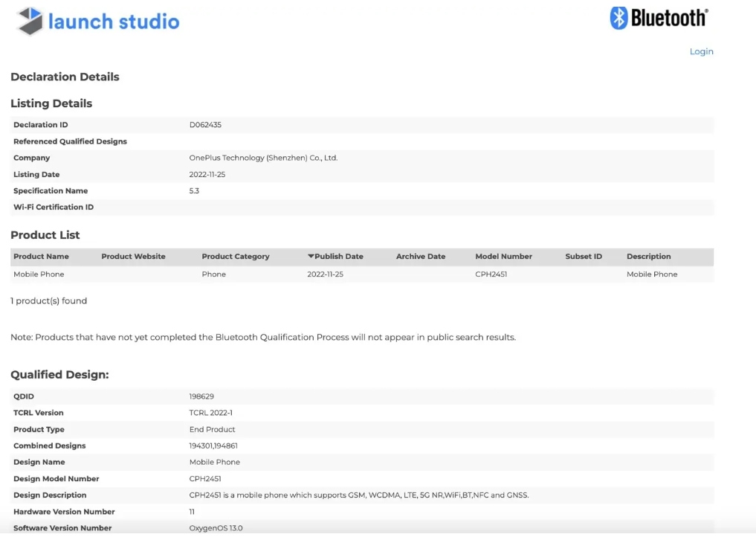Image resolution: width=756 pixels, height=540 pixels.
Task: Select Software Version Number OxygenOS 13.0
Action: pyautogui.click(x=216, y=528)
